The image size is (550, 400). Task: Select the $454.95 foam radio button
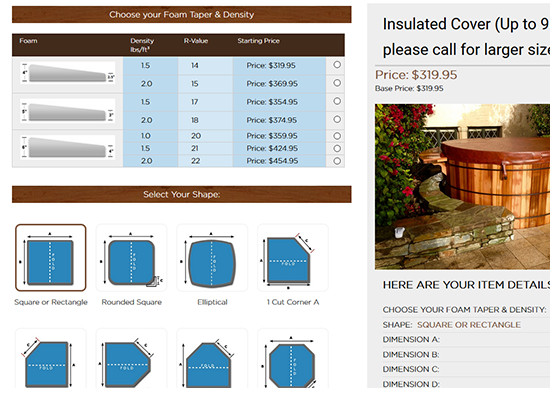[337, 161]
